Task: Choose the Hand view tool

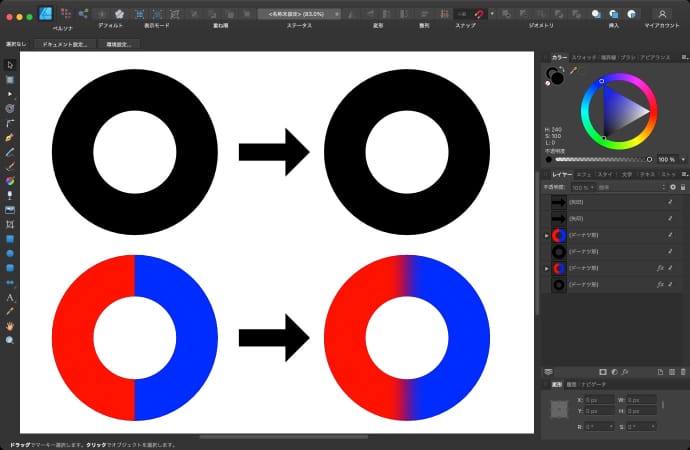Action: click(x=10, y=326)
